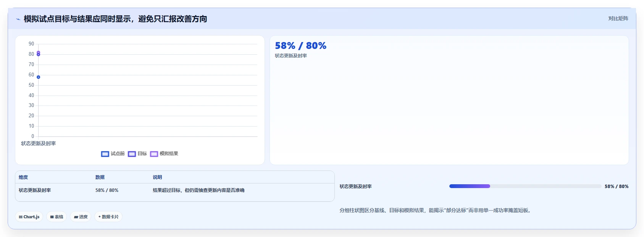
Task: Click the 状态更新及时率 progress bar
Action: 525,186
